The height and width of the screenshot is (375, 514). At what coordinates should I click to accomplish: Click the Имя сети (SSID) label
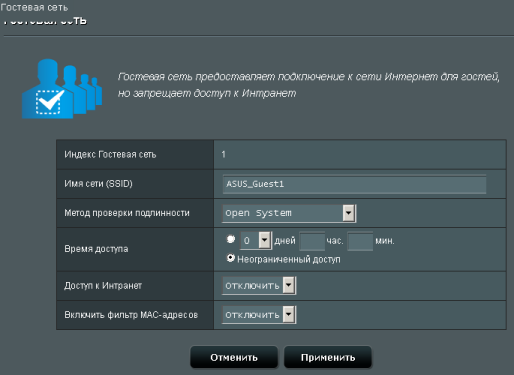coord(98,184)
